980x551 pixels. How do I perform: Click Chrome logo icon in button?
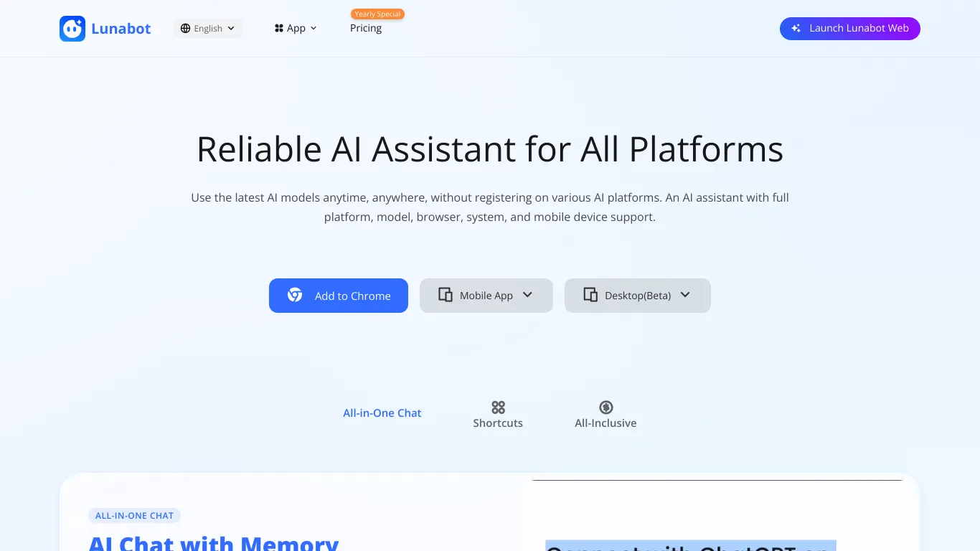[295, 295]
